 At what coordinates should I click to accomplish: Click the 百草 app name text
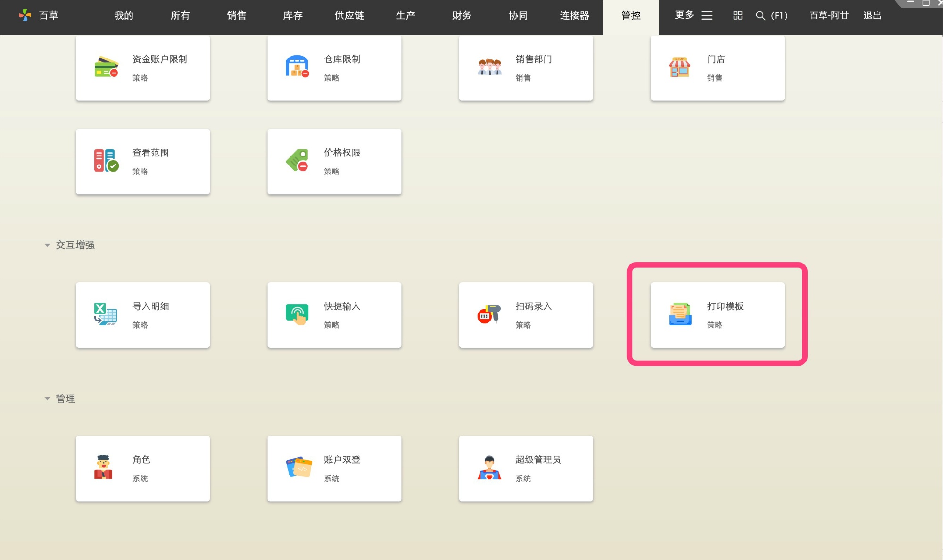pyautogui.click(x=49, y=16)
